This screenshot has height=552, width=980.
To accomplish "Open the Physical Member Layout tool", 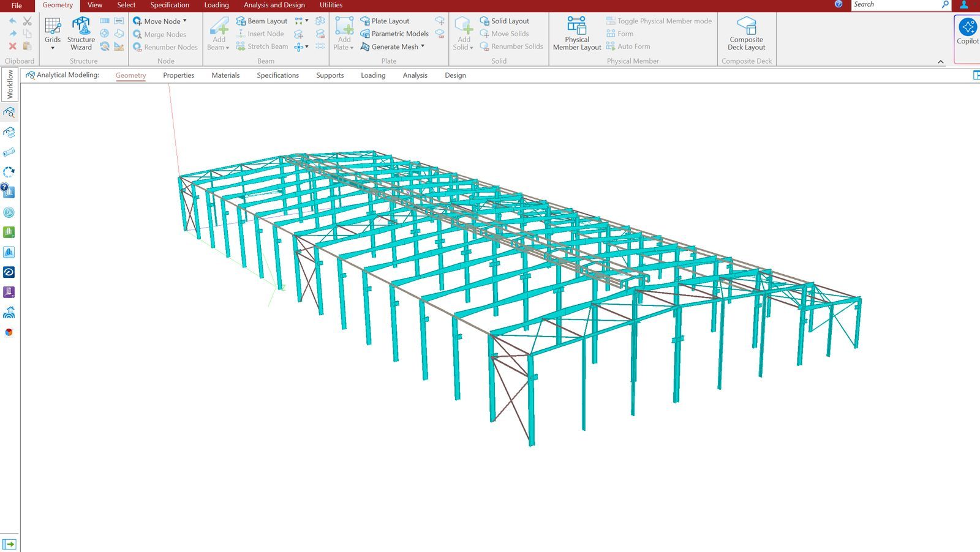I will tap(576, 34).
